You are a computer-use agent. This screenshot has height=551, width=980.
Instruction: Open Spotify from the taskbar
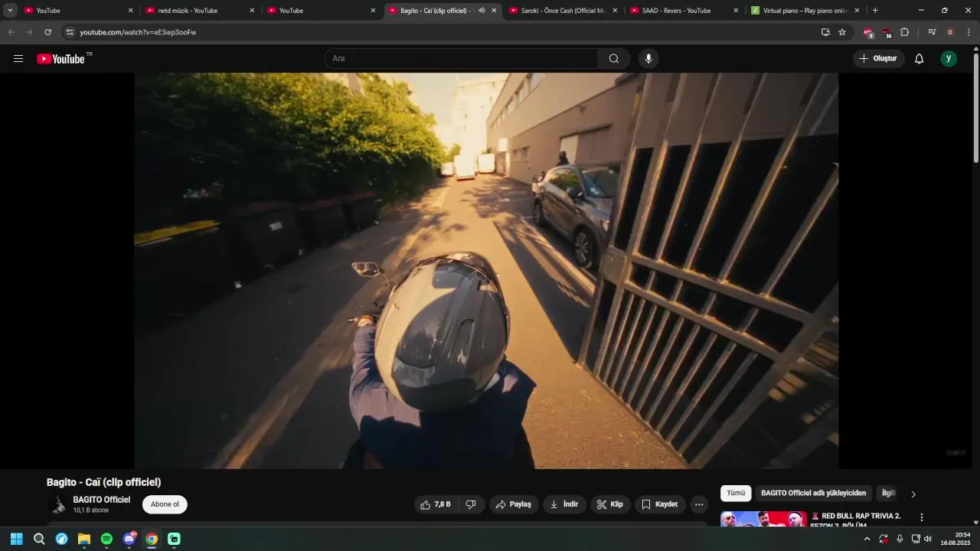click(106, 539)
